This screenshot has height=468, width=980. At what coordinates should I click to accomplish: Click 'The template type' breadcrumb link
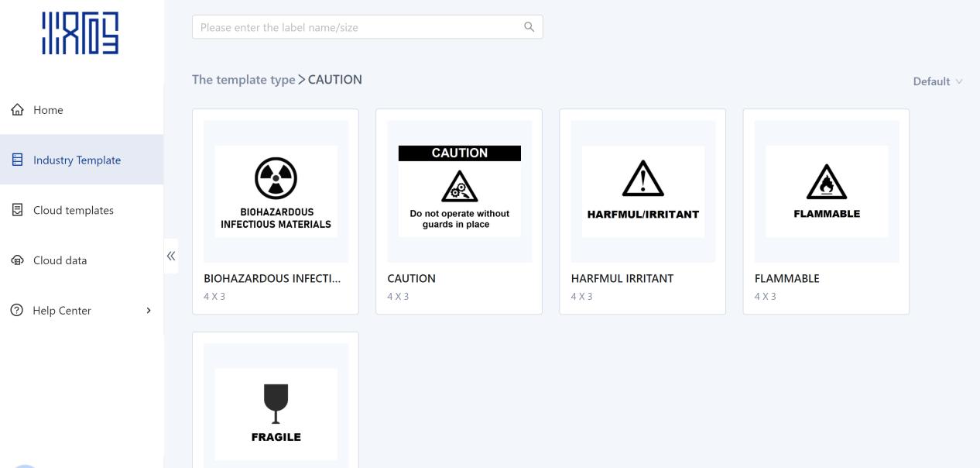point(243,80)
